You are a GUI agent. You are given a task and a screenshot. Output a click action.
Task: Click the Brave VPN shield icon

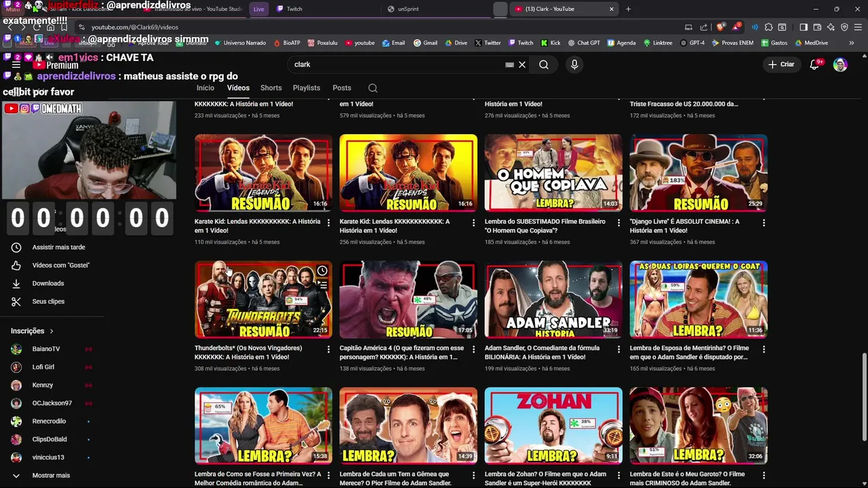[844, 27]
